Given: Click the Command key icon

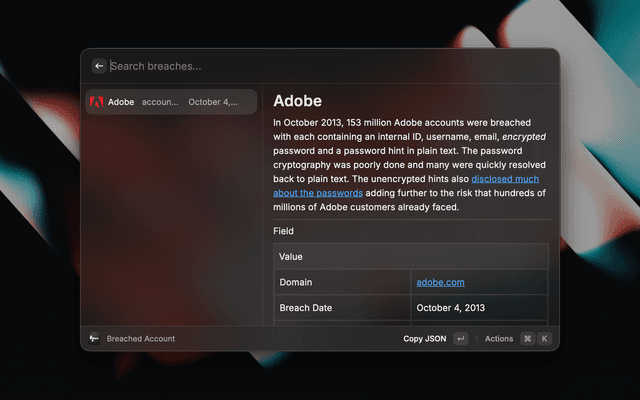Looking at the screenshot, I should [527, 339].
